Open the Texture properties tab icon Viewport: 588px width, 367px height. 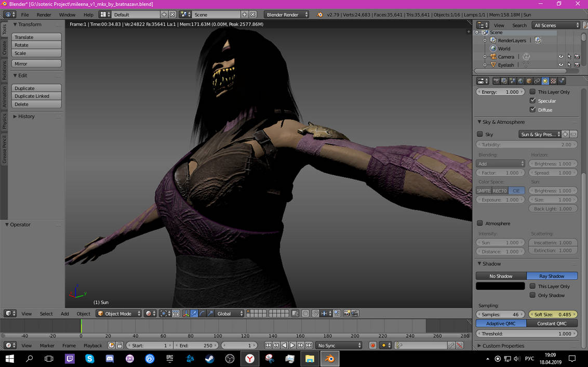click(x=553, y=81)
